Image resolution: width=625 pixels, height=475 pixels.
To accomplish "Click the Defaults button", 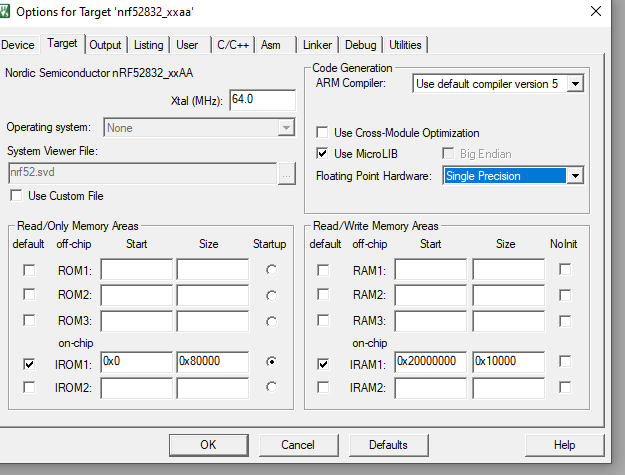I will tap(388, 444).
